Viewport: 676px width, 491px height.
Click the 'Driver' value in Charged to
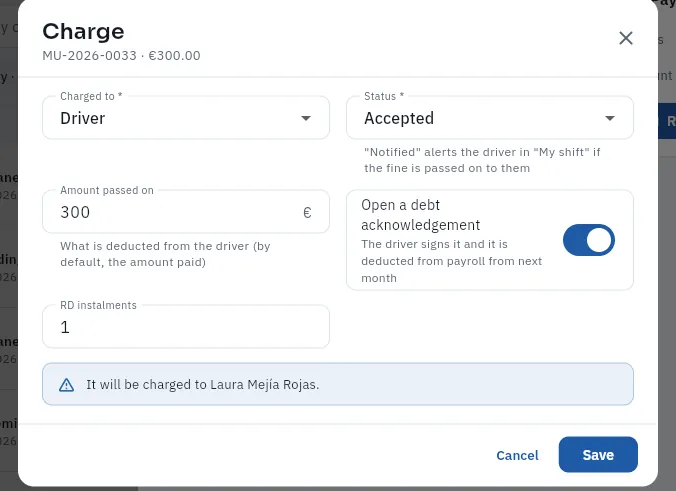click(x=83, y=118)
